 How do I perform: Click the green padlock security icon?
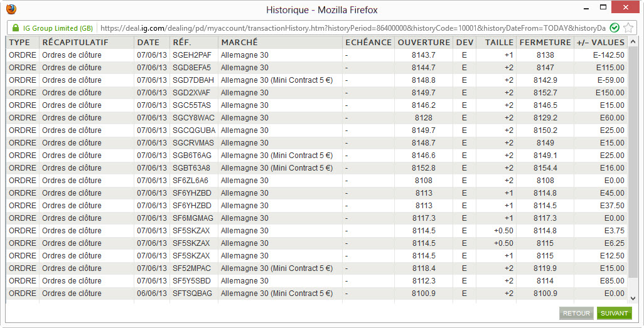(16, 28)
